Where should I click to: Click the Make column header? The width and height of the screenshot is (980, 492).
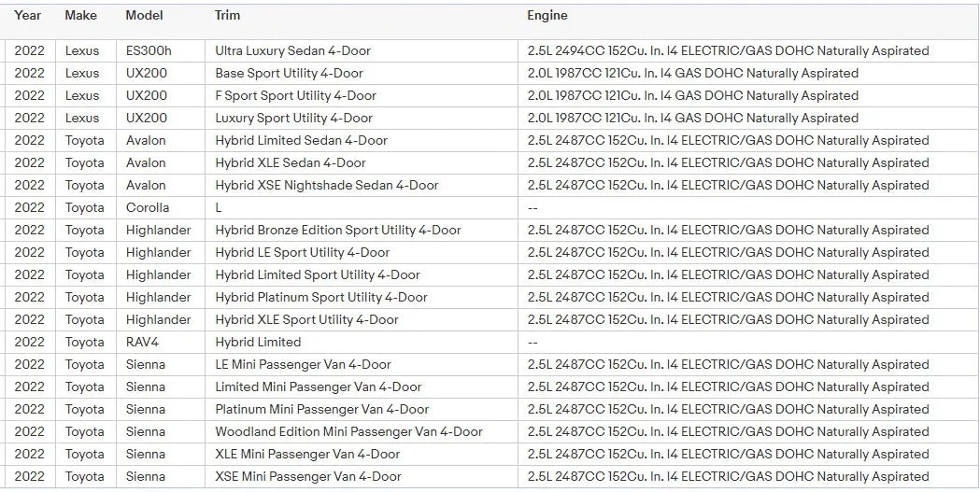tap(80, 15)
